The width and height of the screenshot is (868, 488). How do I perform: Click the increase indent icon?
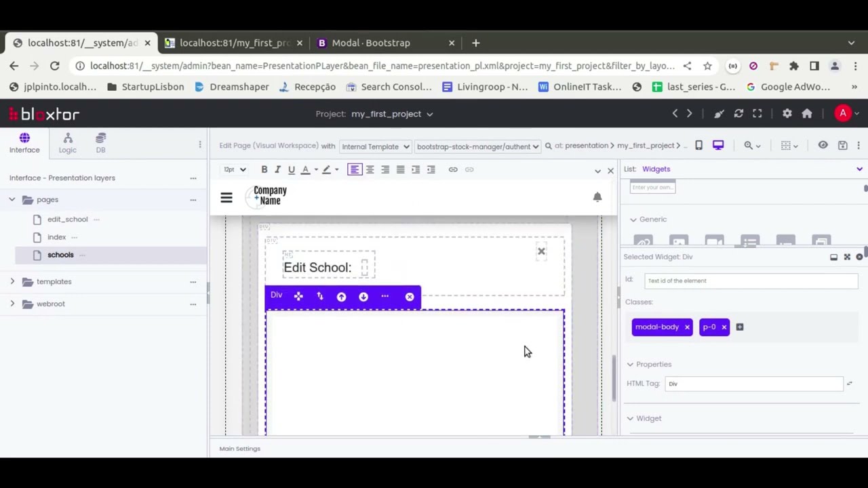point(416,169)
